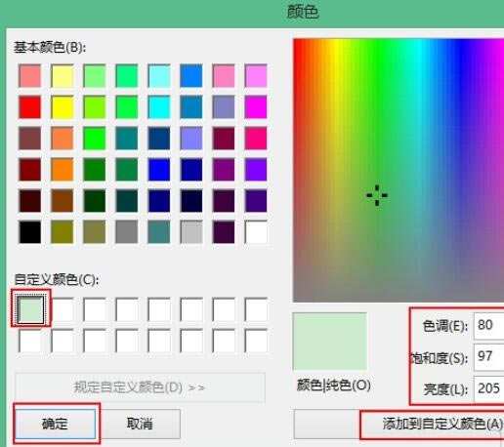Select the pure red basic color swatch
Screen dimensions: 504x447
pos(30,107)
